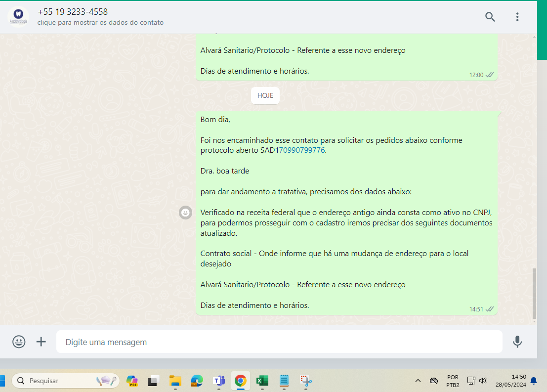Open the linked number 70990799776

(302, 150)
